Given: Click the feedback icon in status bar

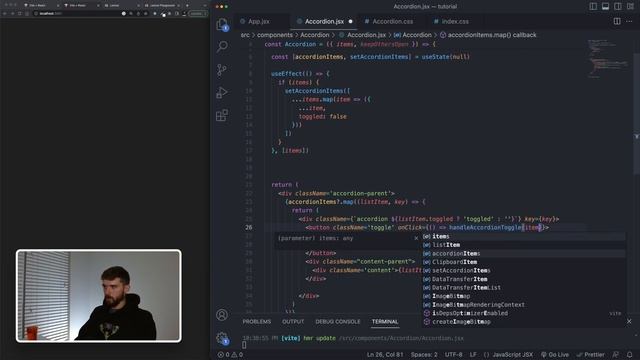Looking at the screenshot, I should tap(616, 355).
